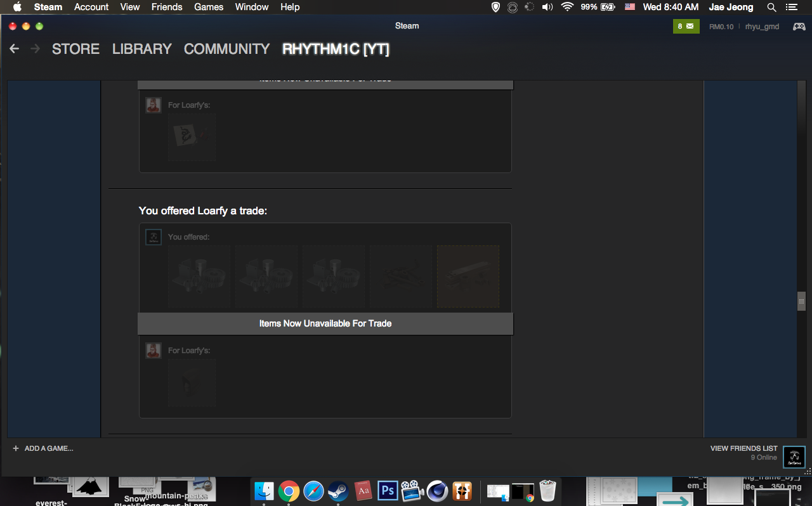Viewport: 812px width, 506px height.
Task: Select the highlighted fifth offered item thumbnail
Action: [x=468, y=276]
